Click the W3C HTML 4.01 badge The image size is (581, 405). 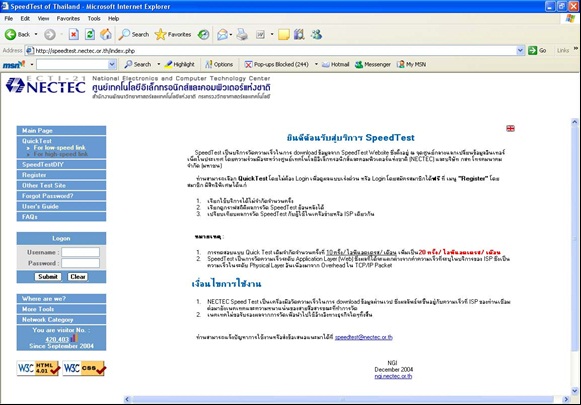click(x=38, y=368)
